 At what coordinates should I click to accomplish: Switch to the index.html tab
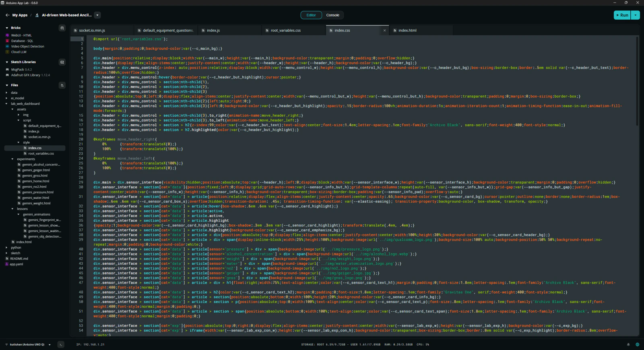421,31
